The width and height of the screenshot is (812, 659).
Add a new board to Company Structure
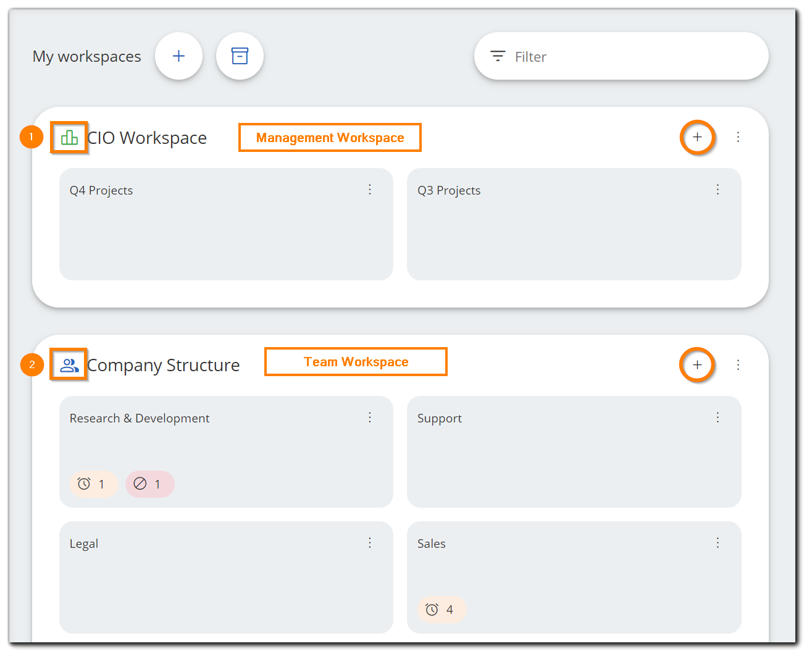697,365
